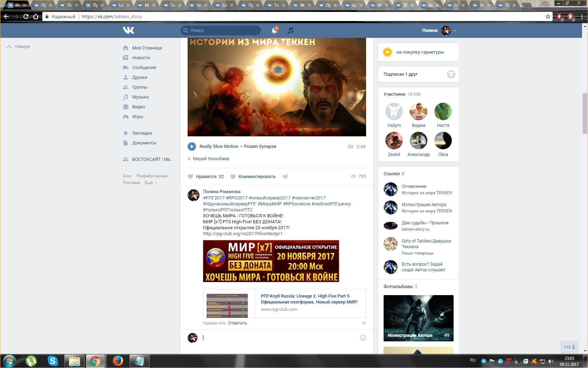Expand the Полина profile dropdown menu
This screenshot has width=588, height=368.
[454, 31]
